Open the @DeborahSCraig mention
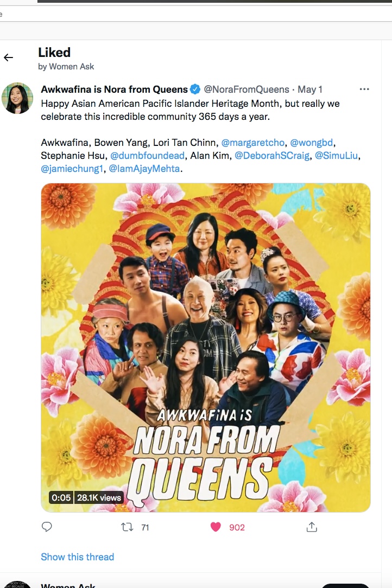 coord(272,156)
